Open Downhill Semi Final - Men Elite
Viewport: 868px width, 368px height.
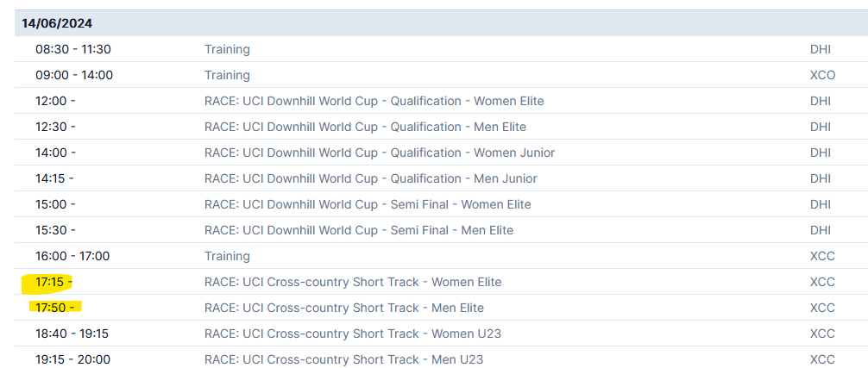tap(359, 230)
